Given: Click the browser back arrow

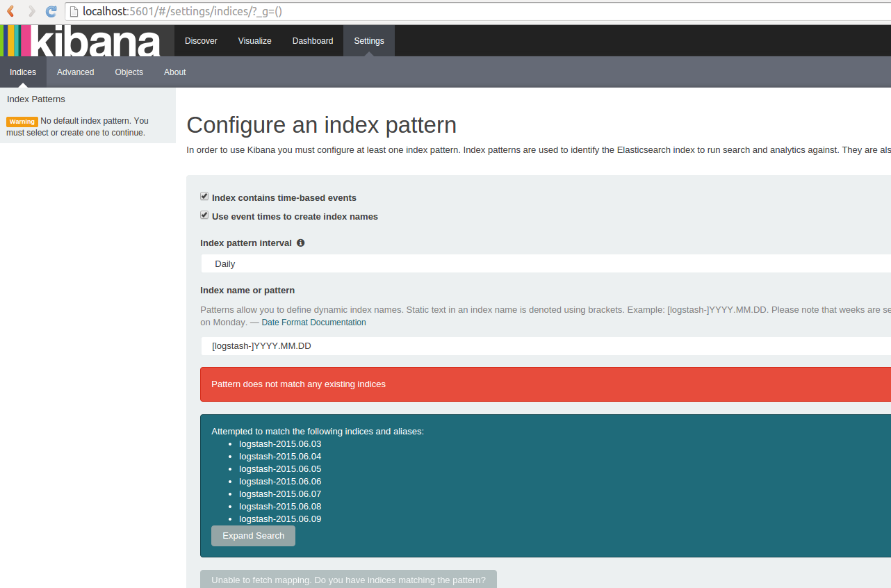Looking at the screenshot, I should coord(10,11).
